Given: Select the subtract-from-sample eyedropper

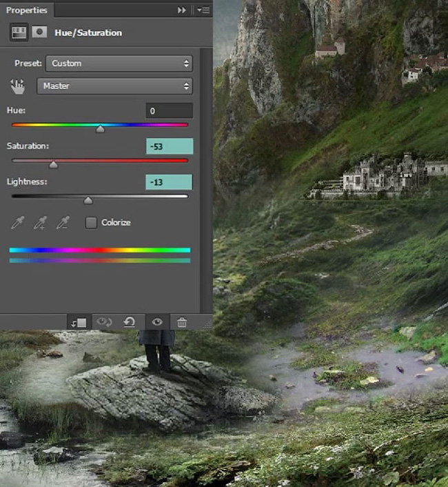Looking at the screenshot, I should (63, 222).
